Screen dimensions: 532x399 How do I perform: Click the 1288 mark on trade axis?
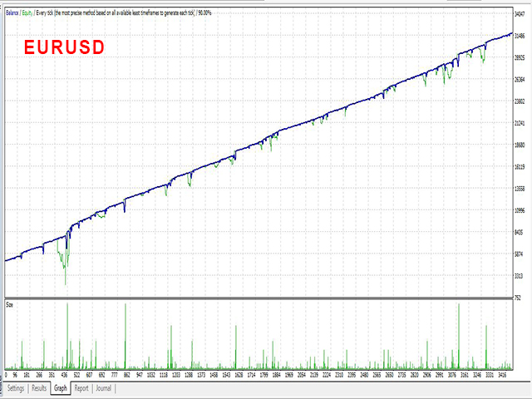tap(189, 375)
